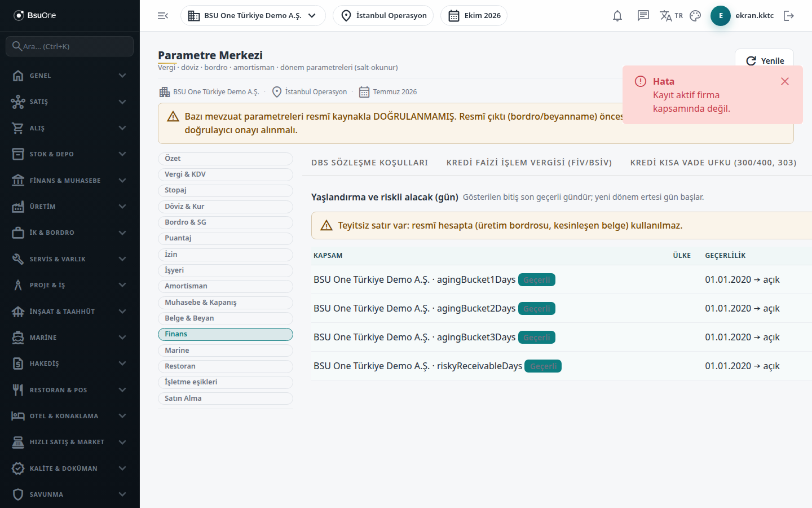812x508 pixels.
Task: Open the Amortisman category
Action: coord(226,286)
